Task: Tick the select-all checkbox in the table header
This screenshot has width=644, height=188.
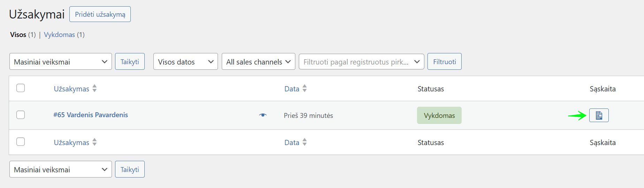Action: 21,88
